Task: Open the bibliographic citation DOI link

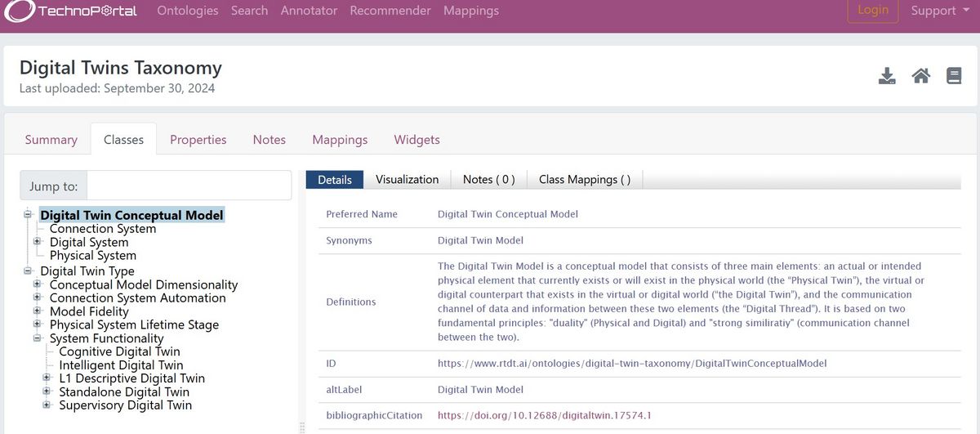Action: click(544, 415)
